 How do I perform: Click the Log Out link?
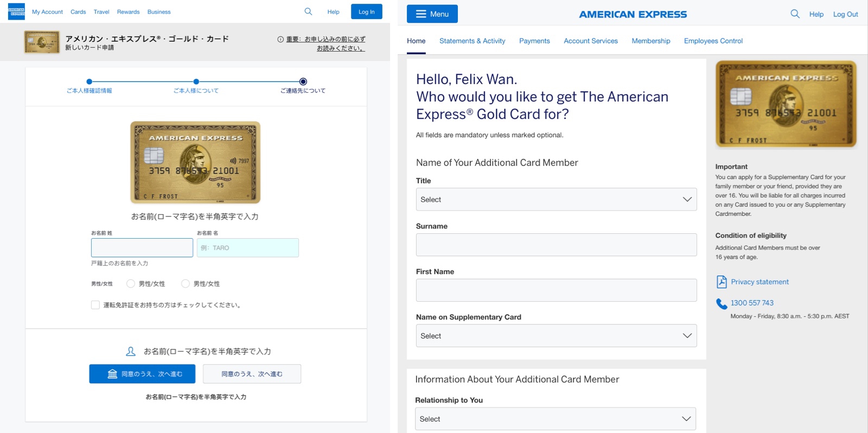click(x=845, y=14)
